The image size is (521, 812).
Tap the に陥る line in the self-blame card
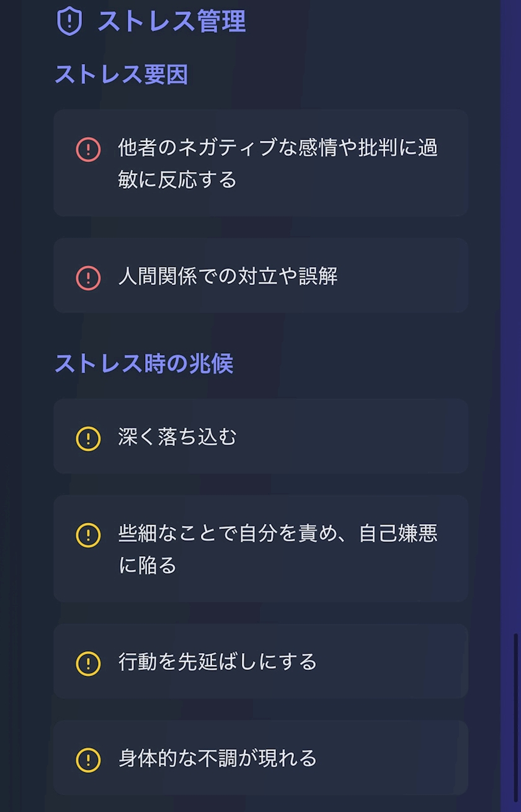[148, 566]
